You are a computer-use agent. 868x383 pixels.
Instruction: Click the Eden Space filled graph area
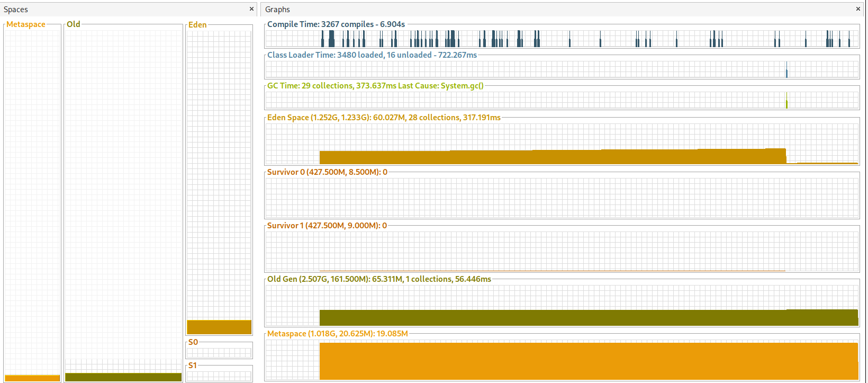pyautogui.click(x=553, y=157)
